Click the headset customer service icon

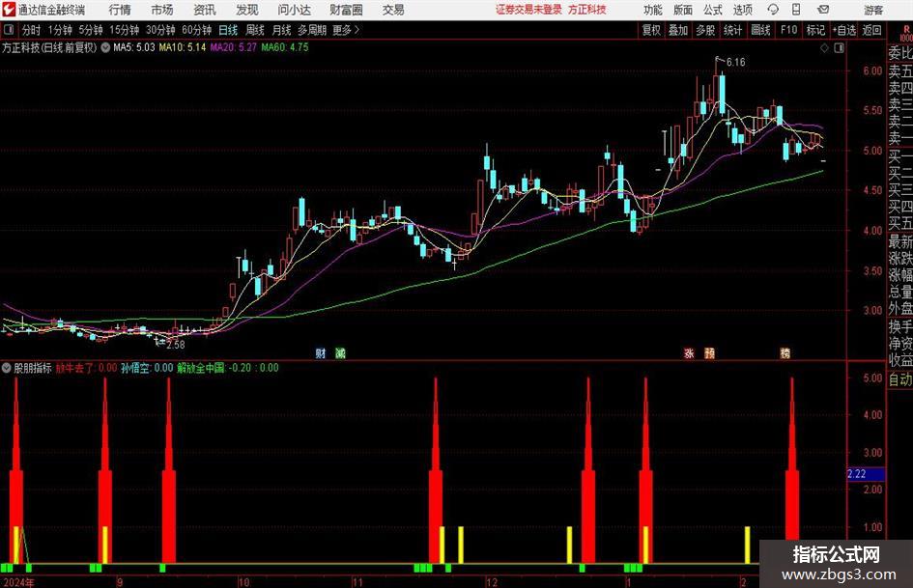click(x=773, y=10)
